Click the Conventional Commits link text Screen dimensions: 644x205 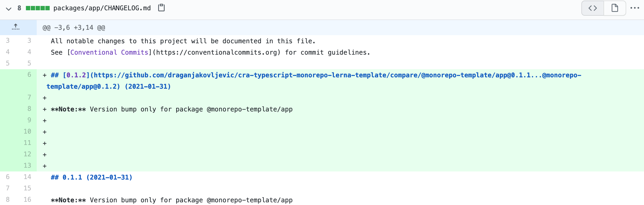109,52
